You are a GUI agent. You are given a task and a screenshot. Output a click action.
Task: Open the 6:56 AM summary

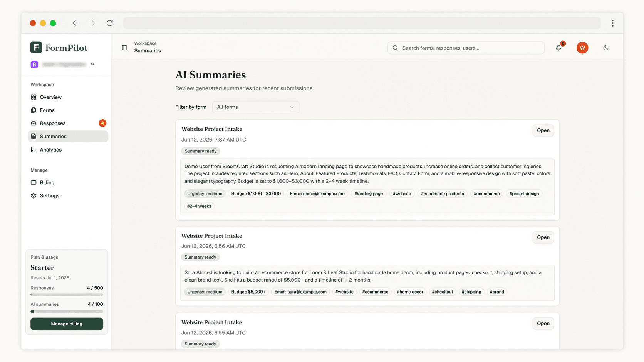click(543, 237)
